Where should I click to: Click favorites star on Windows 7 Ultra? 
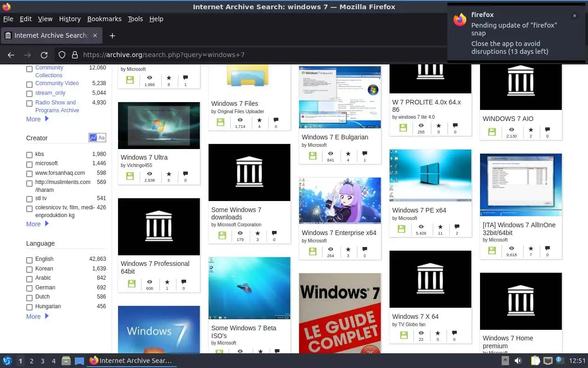pos(169,174)
